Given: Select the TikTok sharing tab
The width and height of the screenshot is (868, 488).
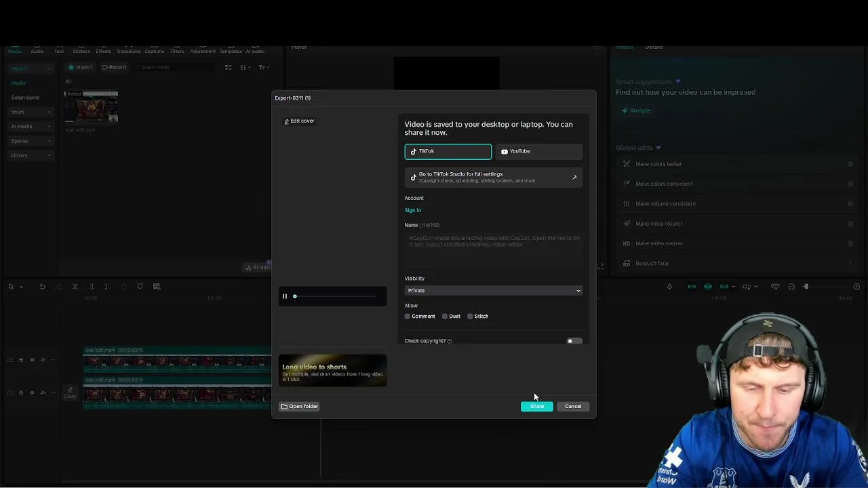Looking at the screenshot, I should pos(448,151).
